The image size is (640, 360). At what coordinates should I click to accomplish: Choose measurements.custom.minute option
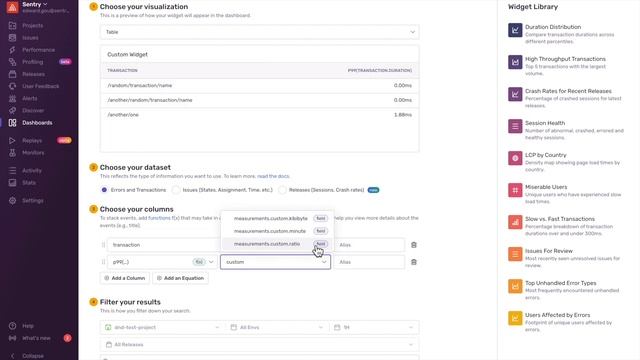coord(278,231)
